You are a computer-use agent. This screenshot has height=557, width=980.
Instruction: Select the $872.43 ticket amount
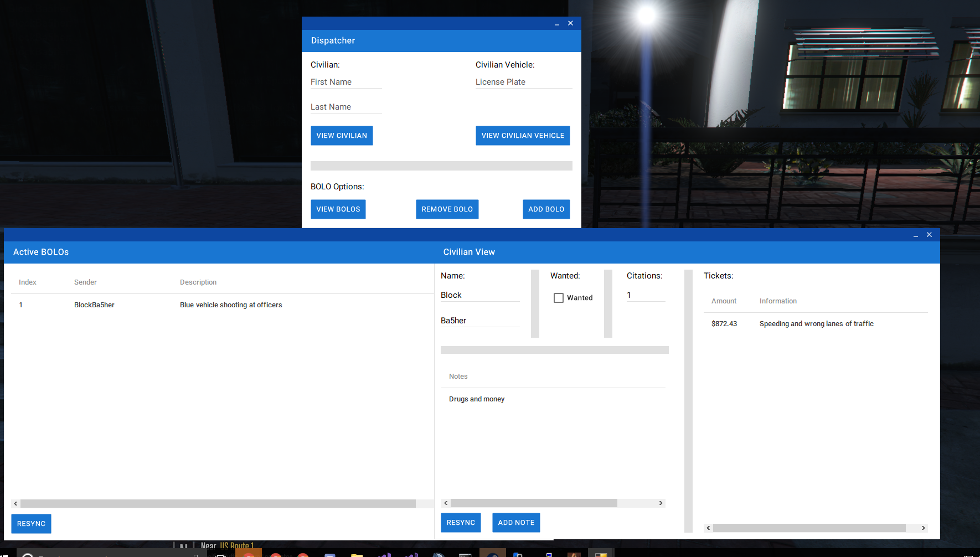(x=724, y=324)
